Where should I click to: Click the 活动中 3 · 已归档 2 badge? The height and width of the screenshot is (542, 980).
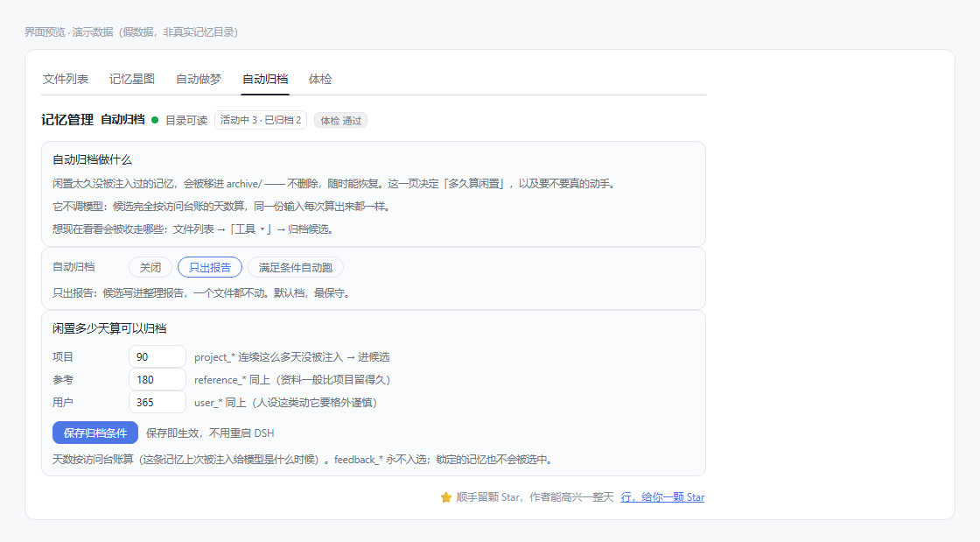point(261,120)
